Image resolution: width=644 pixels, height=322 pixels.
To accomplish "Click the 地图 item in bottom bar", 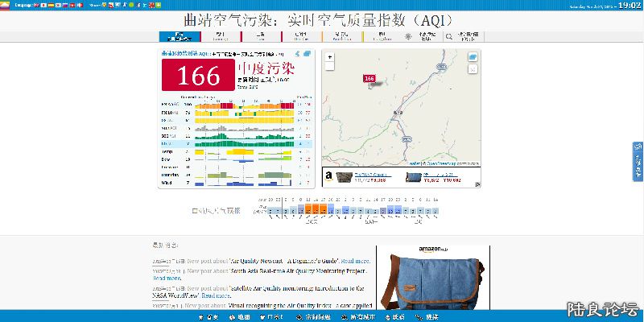I will (x=240, y=317).
